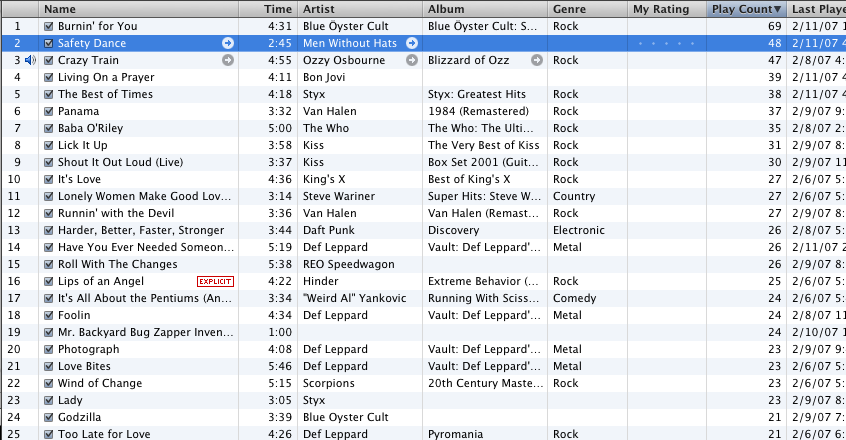This screenshot has width=846, height=440.
Task: Select the song Living On a Prayer
Action: (106, 78)
